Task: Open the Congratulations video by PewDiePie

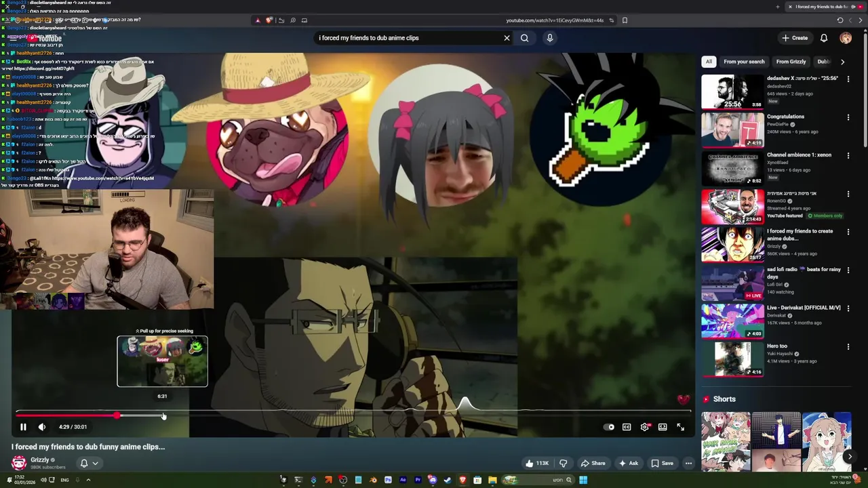Action: coord(732,130)
